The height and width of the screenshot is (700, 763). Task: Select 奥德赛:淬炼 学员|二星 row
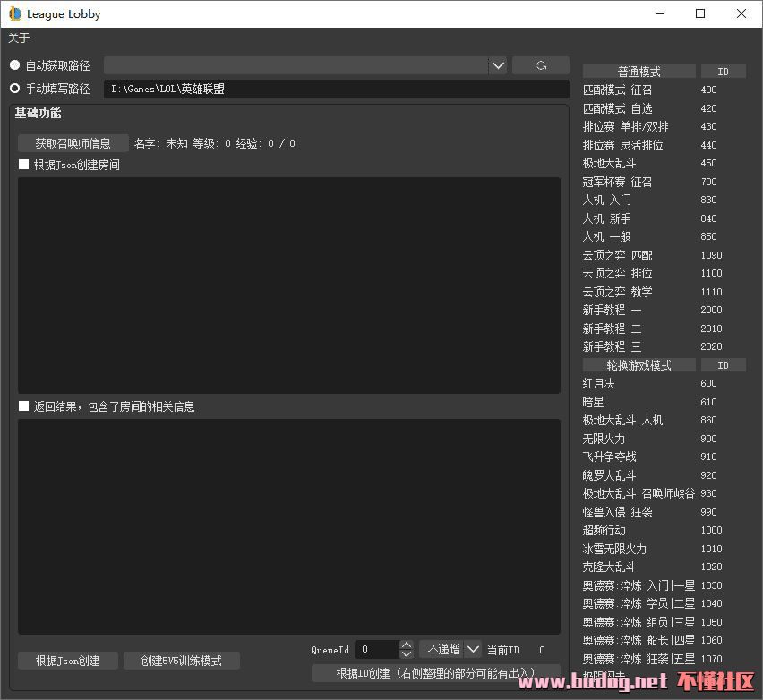pyautogui.click(x=639, y=603)
